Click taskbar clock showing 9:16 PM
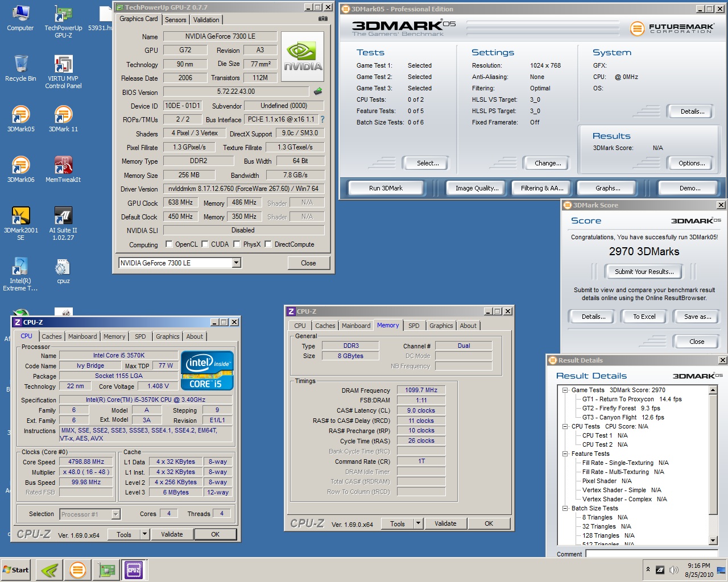Viewport: 728px width, 582px height. 699,569
